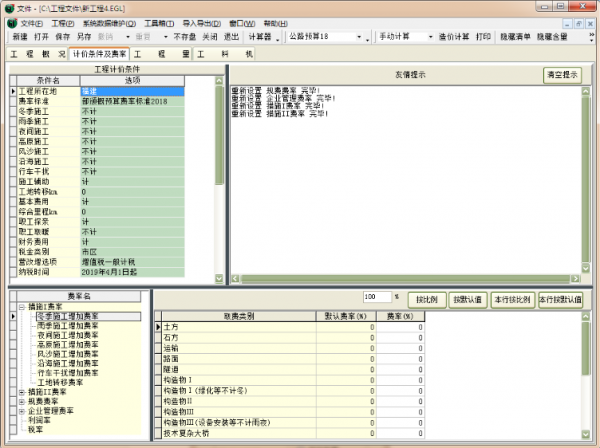
Task: Open the undo history dropdown arrow
Action: tap(128, 37)
